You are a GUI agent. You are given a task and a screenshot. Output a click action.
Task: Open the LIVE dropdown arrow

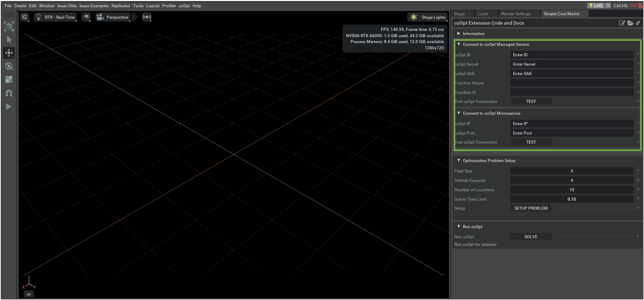pos(608,5)
